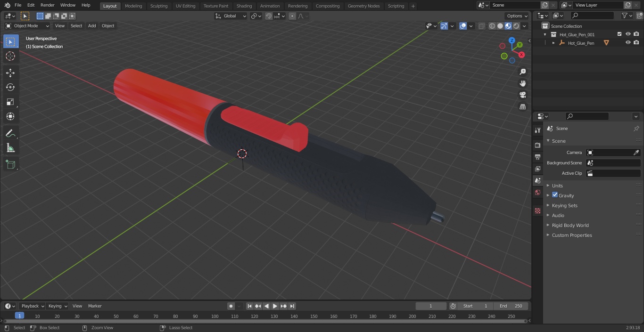Select the Add Cube tool

10,165
